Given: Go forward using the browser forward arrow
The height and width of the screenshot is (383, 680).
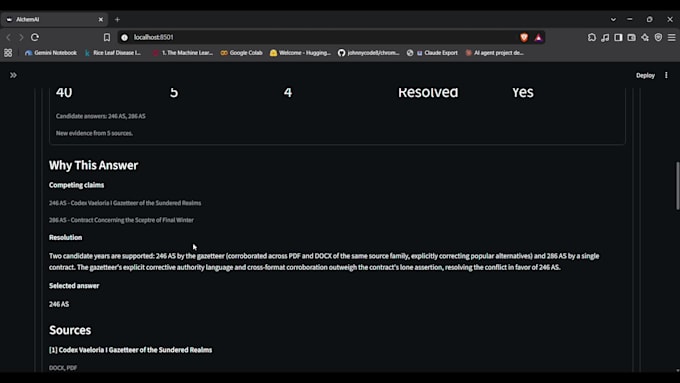Looking at the screenshot, I should [21, 37].
